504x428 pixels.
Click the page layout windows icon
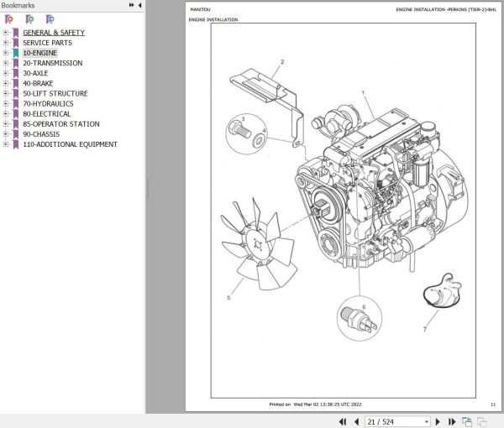pyautogui.click(x=467, y=421)
